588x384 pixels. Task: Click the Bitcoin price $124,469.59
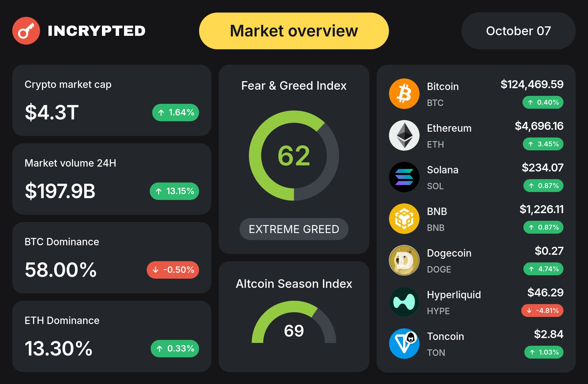[x=532, y=84]
